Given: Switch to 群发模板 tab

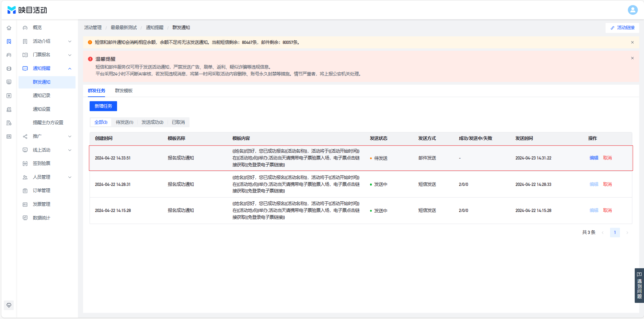Looking at the screenshot, I should tap(124, 91).
